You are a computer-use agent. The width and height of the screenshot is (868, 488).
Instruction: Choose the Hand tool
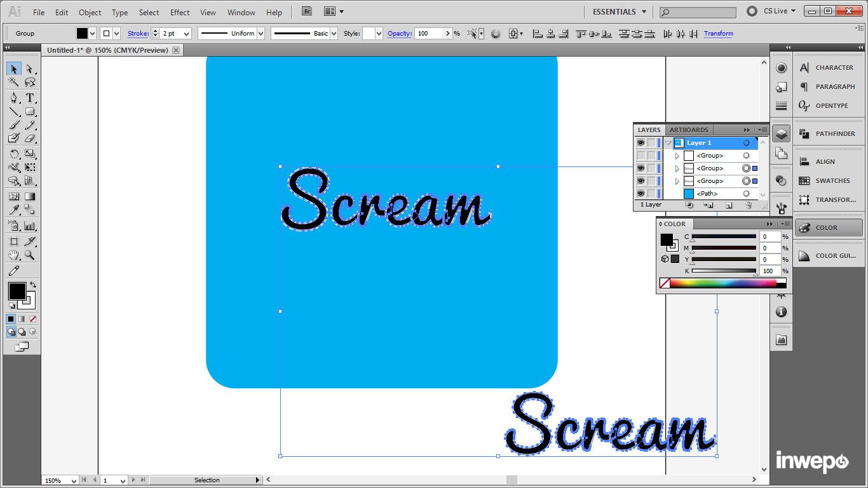tap(14, 255)
